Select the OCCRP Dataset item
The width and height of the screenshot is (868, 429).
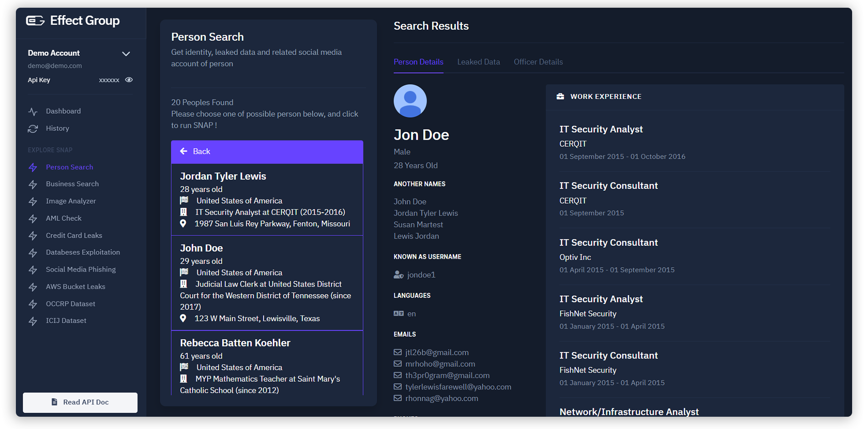point(70,304)
